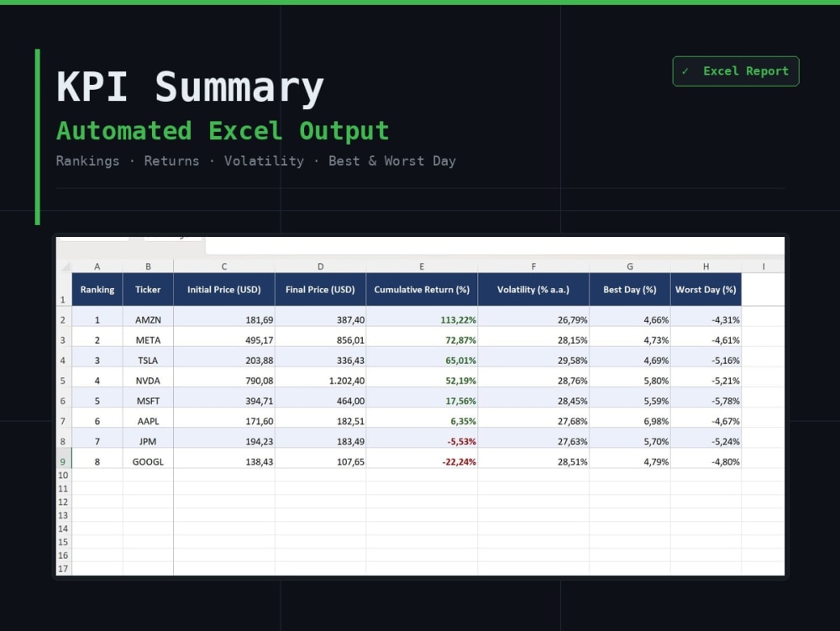Viewport: 840px width, 631px height.
Task: Click the Final Price (USD) header cell
Action: point(320,289)
